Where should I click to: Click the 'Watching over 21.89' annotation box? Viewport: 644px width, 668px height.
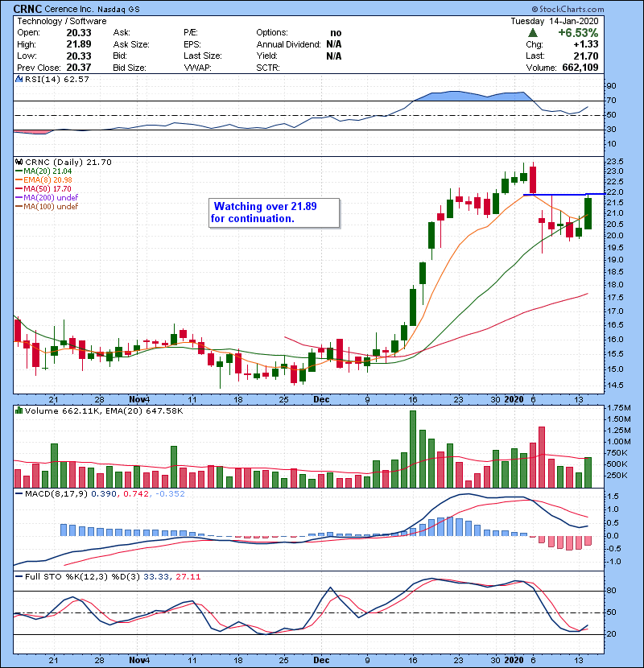pos(274,212)
